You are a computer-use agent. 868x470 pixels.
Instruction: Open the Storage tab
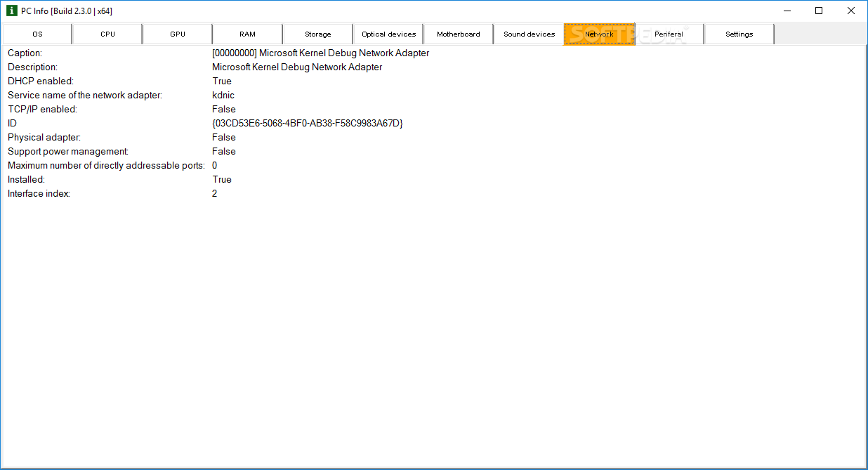pyautogui.click(x=318, y=34)
